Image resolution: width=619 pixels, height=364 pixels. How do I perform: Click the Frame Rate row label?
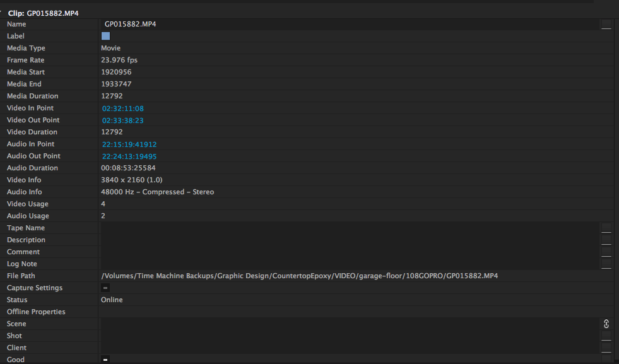coord(26,60)
